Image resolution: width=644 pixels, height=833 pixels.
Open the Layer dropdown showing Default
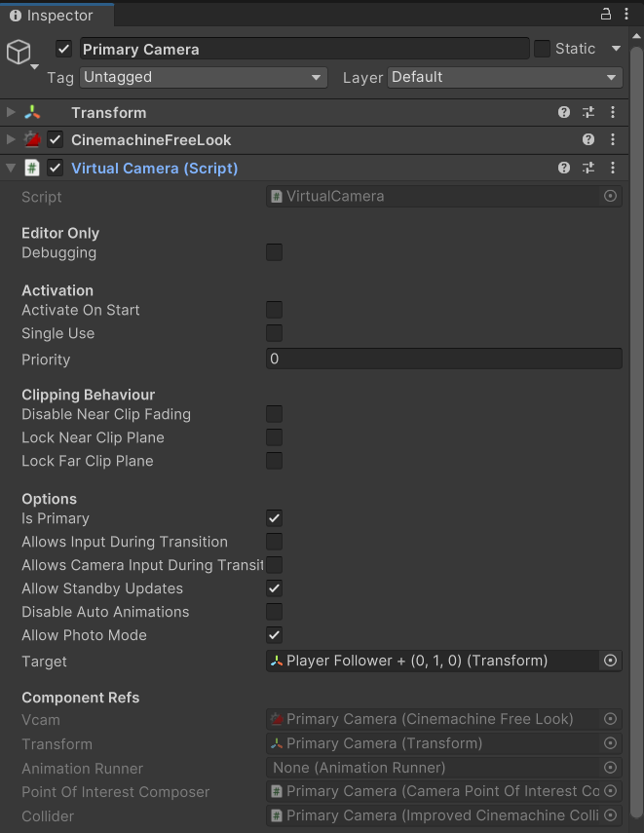click(x=505, y=78)
